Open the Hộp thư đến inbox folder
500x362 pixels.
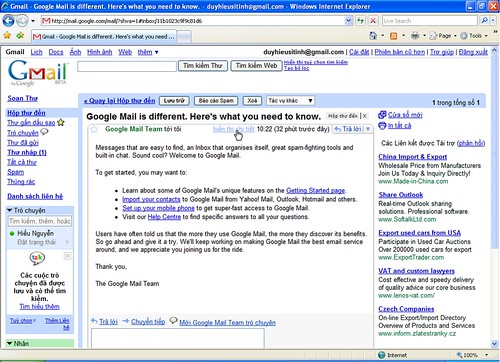26,113
